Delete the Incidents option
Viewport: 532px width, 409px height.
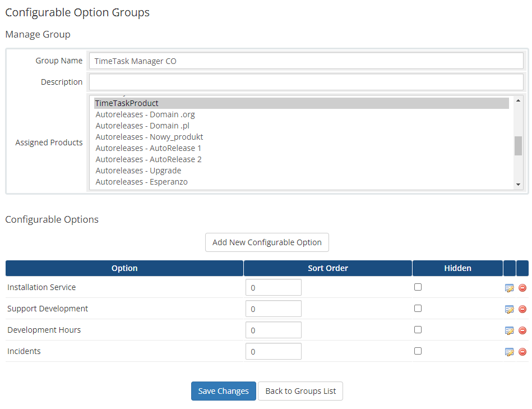tap(522, 352)
